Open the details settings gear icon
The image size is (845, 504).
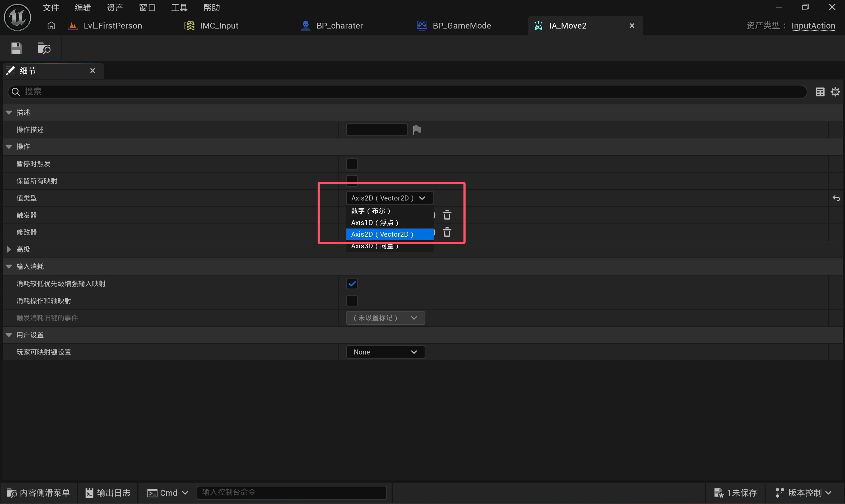(x=835, y=92)
